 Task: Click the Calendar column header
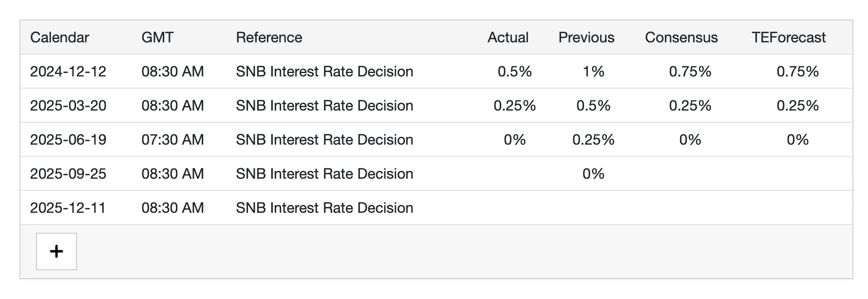pyautogui.click(x=59, y=37)
